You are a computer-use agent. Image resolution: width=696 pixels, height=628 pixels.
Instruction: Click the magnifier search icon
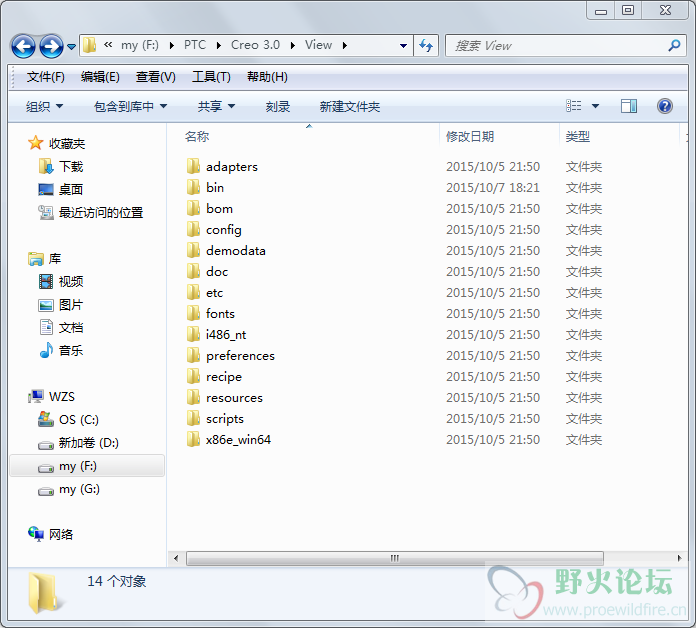(674, 45)
